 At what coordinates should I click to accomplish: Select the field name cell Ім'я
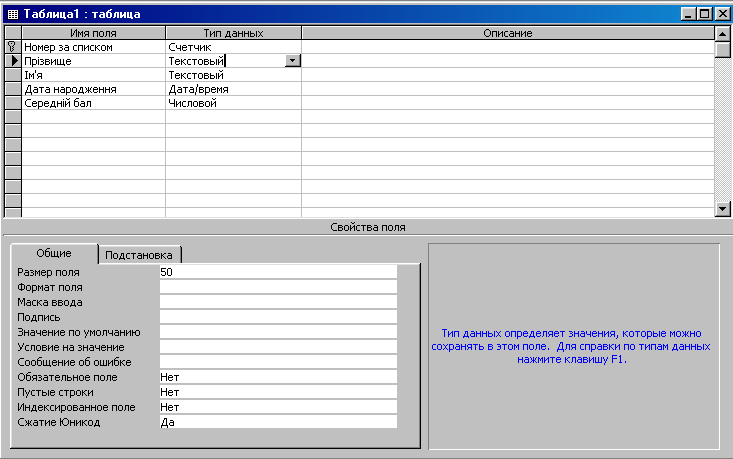93,75
